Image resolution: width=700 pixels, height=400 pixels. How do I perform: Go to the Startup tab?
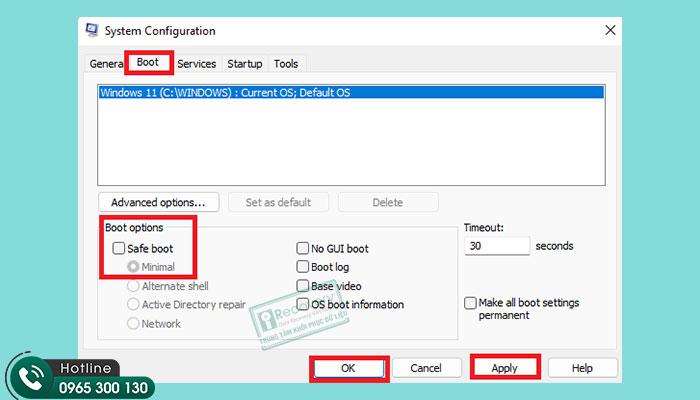(245, 64)
